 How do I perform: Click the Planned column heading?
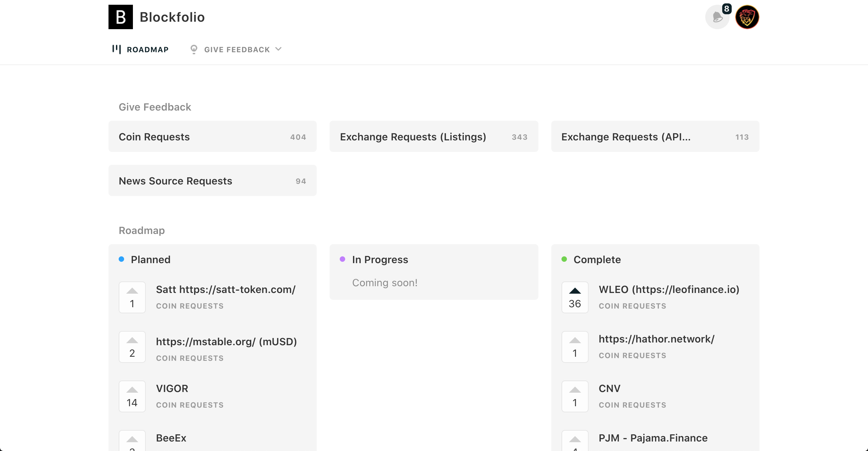(x=151, y=260)
